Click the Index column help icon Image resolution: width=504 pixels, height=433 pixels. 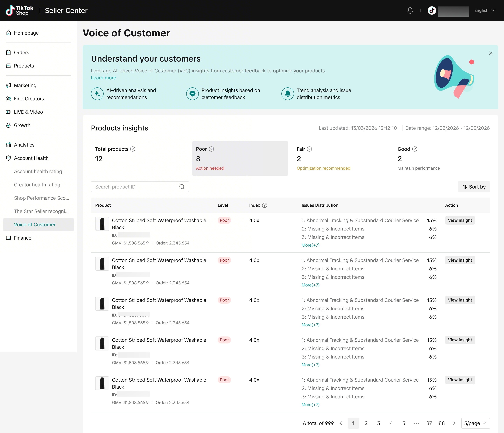(265, 205)
